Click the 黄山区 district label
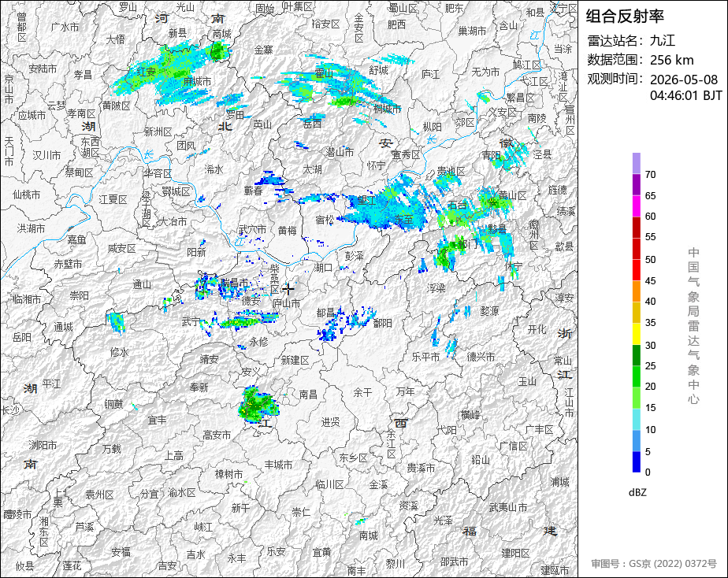The width and height of the screenshot is (728, 578). pos(513,195)
